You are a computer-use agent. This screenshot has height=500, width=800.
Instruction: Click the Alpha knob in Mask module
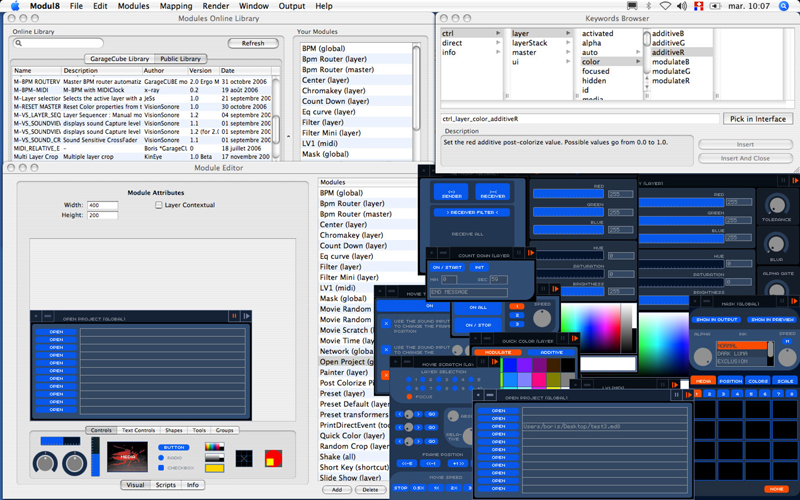[x=703, y=357]
